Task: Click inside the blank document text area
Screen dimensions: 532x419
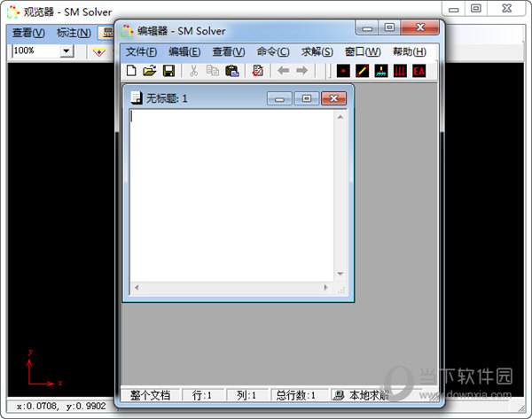Action: pos(232,195)
